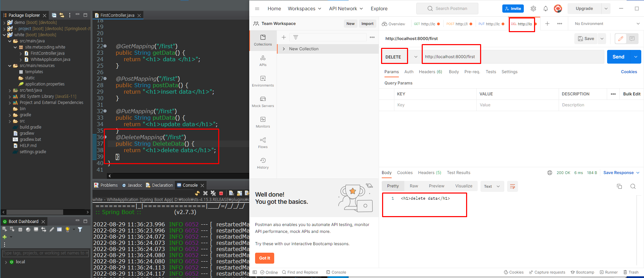Viewport: 644px width, 278px height.
Task: Click Boot Dashboard stop square icon
Action: (x=20, y=229)
